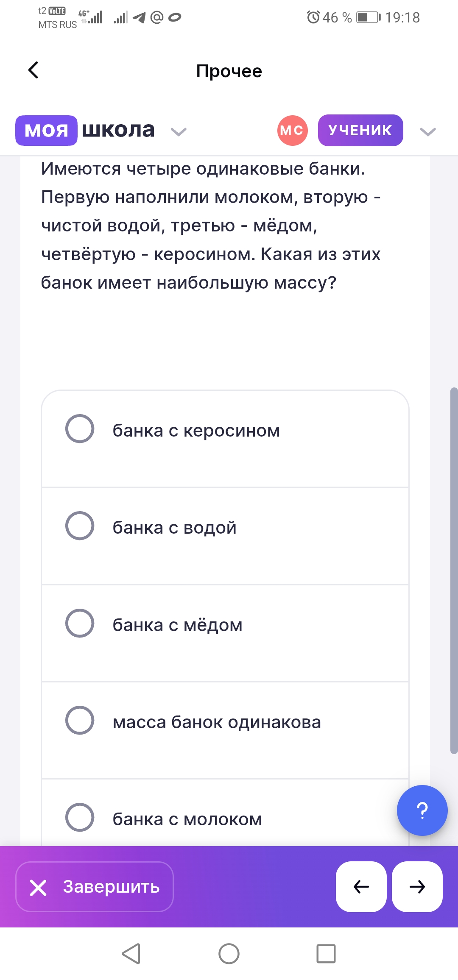Open the УЧЕНИК role selector

tap(360, 131)
